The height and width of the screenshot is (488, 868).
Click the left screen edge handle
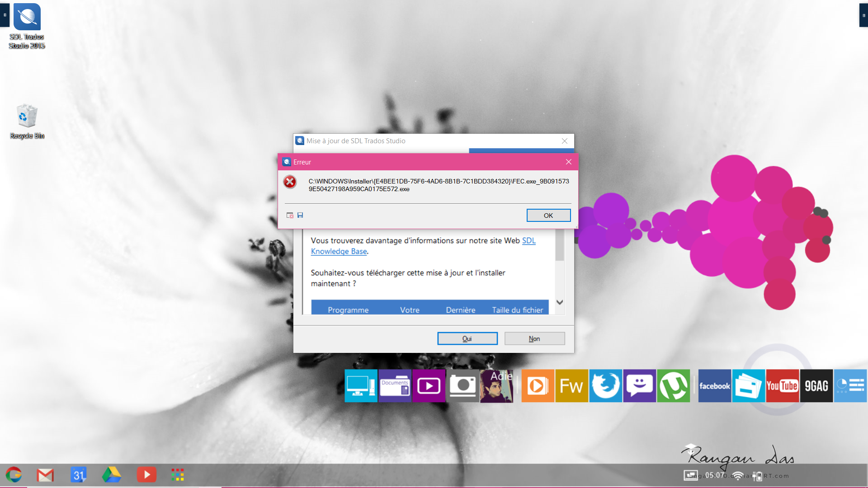pyautogui.click(x=5, y=15)
